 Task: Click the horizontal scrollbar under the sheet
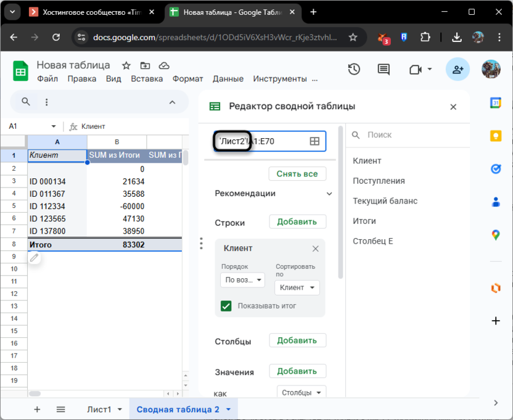click(35, 393)
